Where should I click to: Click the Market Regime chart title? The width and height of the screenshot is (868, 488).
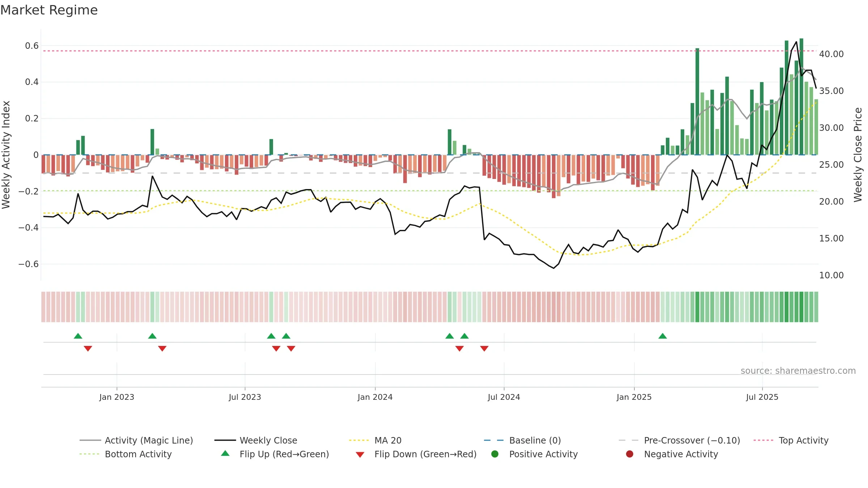[49, 10]
